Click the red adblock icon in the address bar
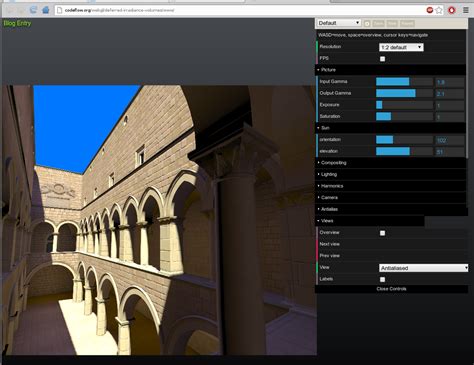 coord(430,10)
